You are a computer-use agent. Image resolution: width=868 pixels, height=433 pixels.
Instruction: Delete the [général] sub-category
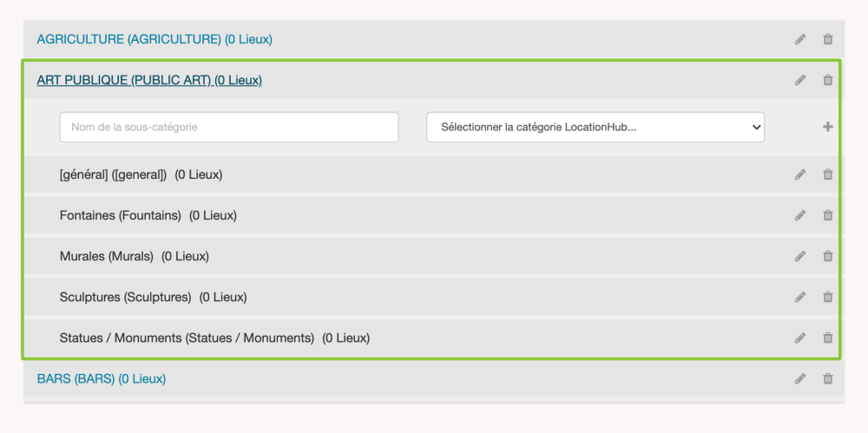[827, 174]
